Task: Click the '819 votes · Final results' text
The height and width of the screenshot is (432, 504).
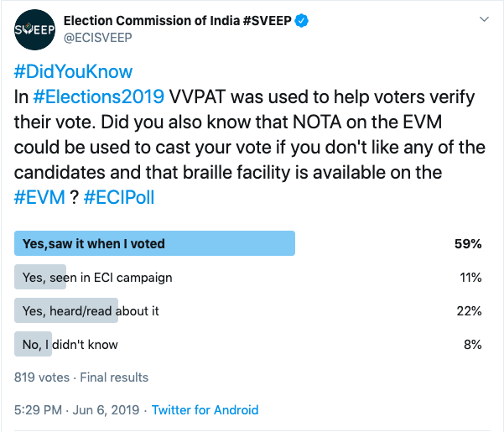Action: coord(81,377)
